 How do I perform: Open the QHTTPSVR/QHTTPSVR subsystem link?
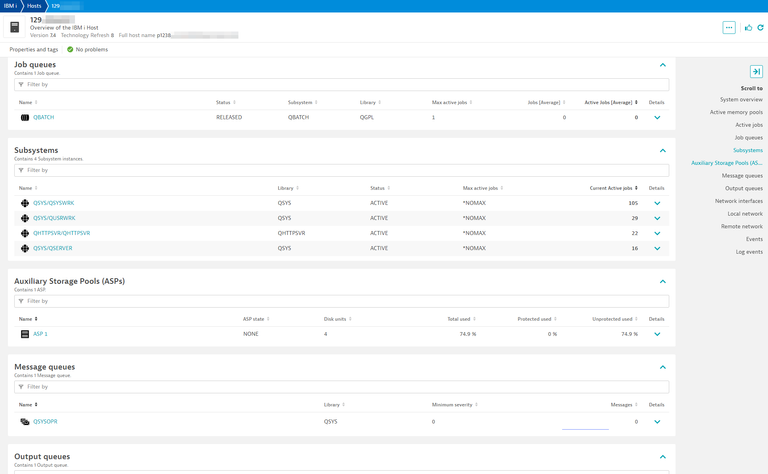(62, 234)
